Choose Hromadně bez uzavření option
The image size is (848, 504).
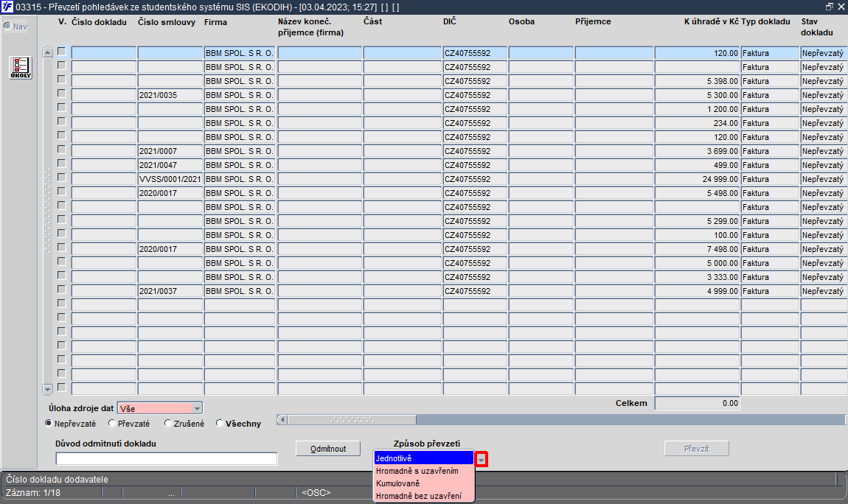(x=424, y=496)
